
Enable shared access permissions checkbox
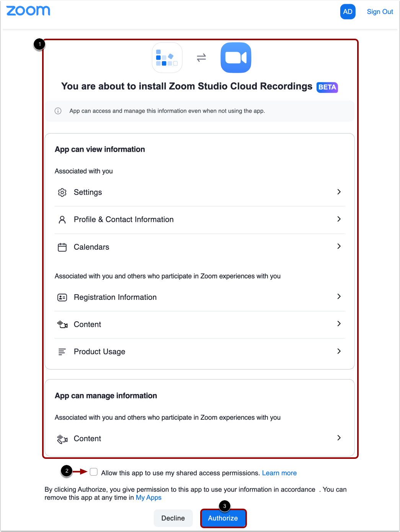pyautogui.click(x=93, y=472)
